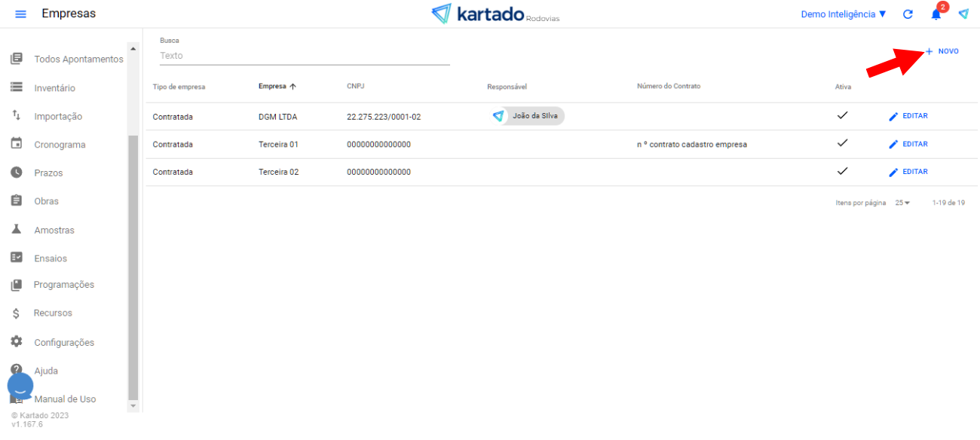
Task: Open Programações in the sidebar
Action: (63, 285)
